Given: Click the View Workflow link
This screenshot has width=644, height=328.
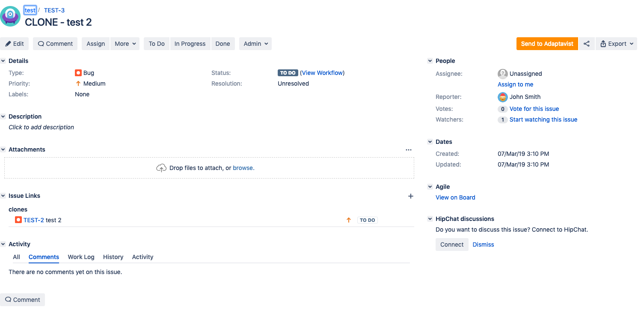Looking at the screenshot, I should [x=322, y=73].
